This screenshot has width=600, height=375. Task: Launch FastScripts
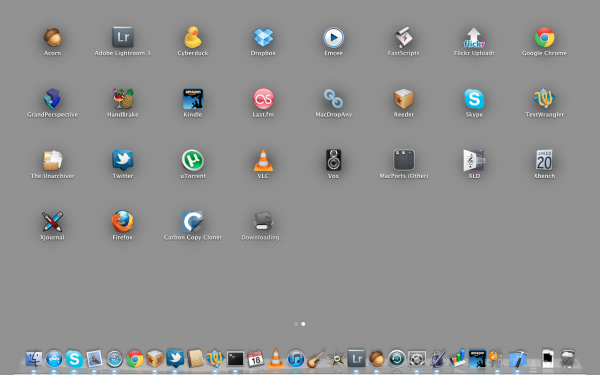404,38
